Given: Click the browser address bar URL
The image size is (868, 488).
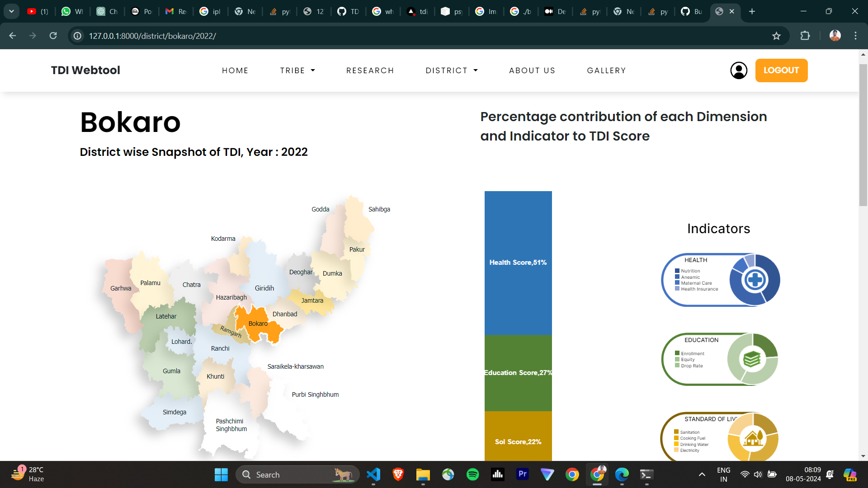Looking at the screenshot, I should pyautogui.click(x=152, y=36).
